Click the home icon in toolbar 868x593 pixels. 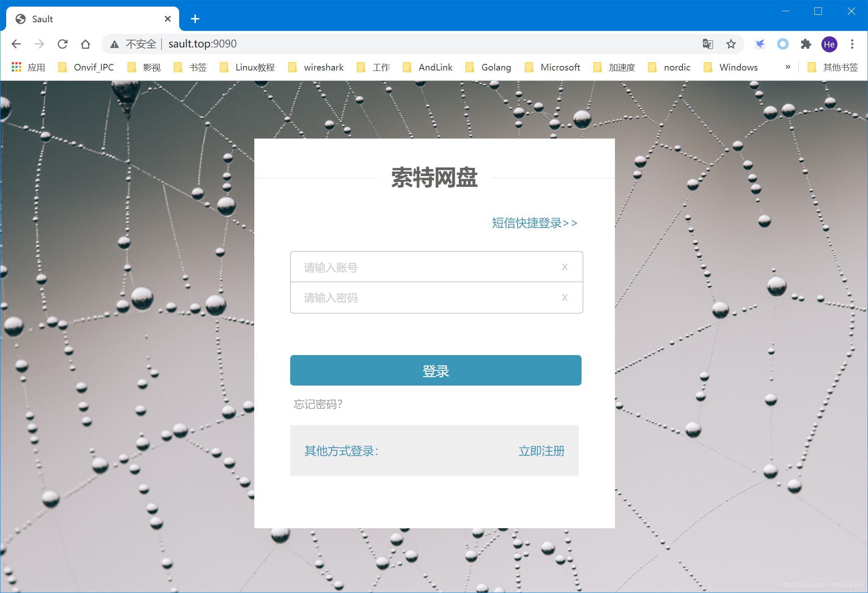86,44
